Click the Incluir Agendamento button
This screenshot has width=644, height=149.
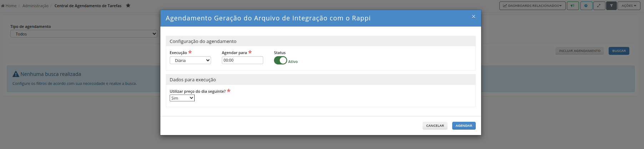(x=580, y=51)
